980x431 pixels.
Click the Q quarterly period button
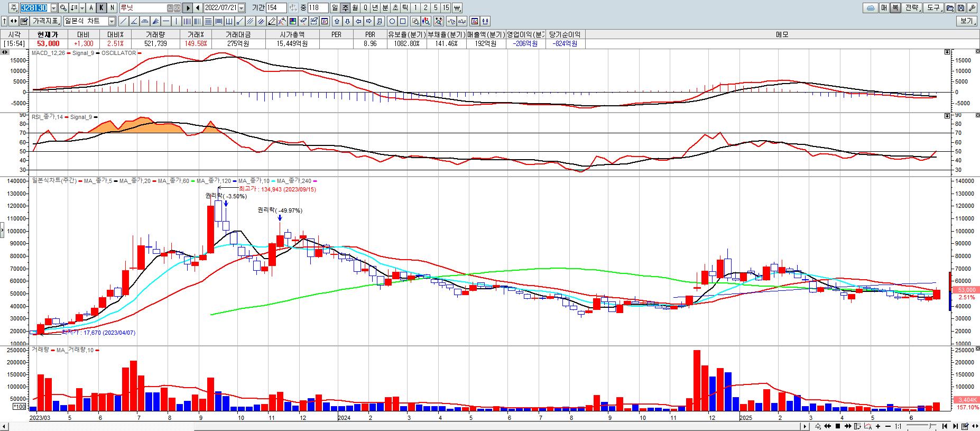[365, 8]
